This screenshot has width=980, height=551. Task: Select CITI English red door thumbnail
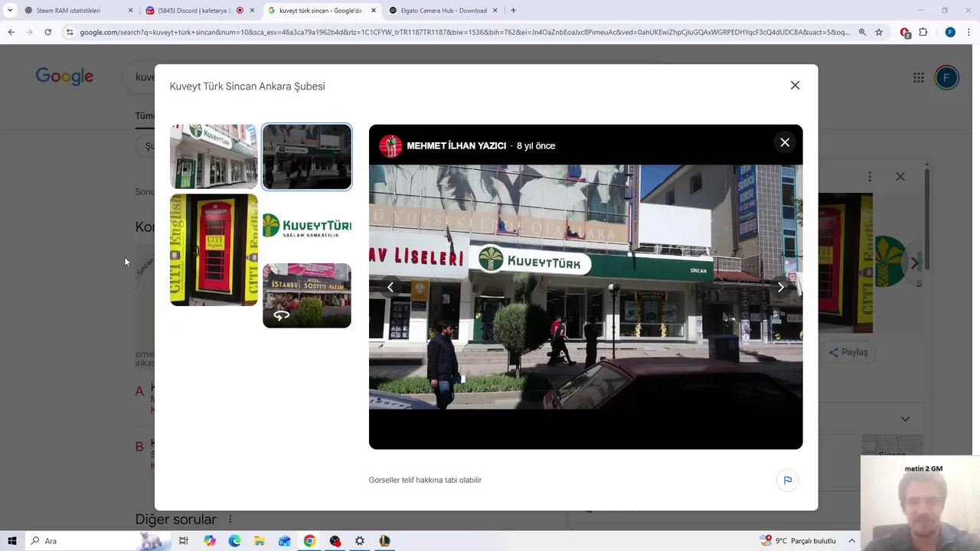(214, 249)
